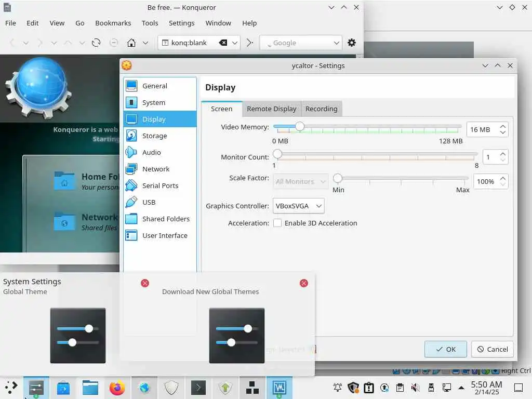Click the Video Memory slider handle
The width and height of the screenshot is (532, 399).
pyautogui.click(x=299, y=127)
